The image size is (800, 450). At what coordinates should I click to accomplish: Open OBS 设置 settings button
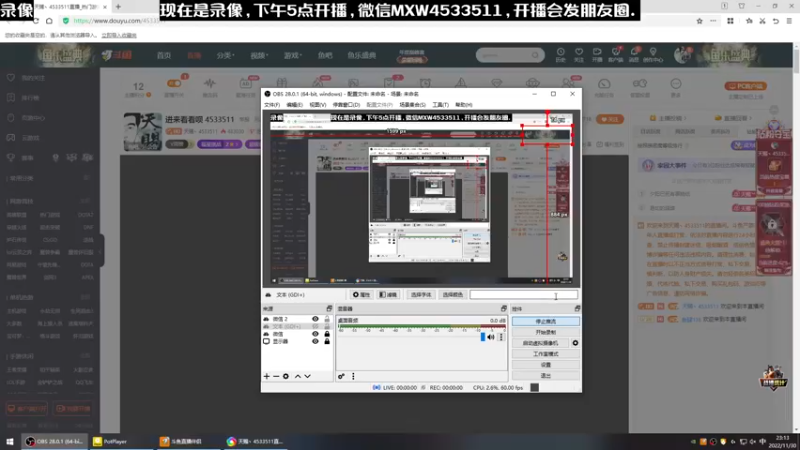coord(545,365)
